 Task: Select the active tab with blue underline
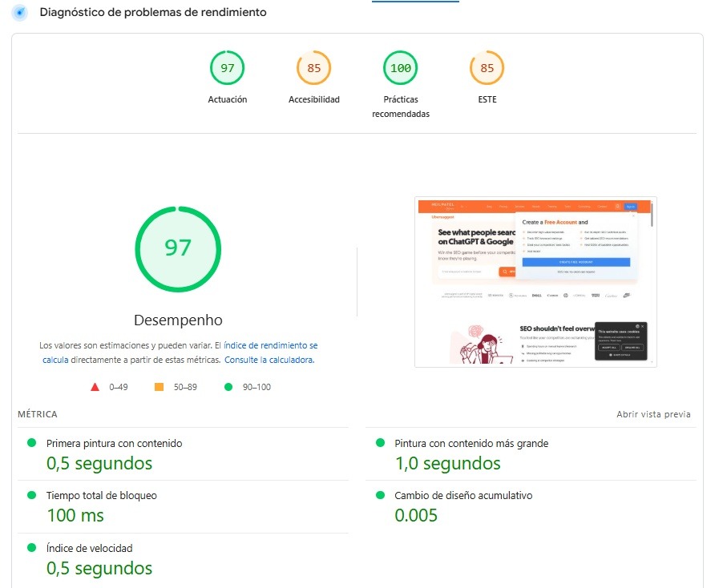click(x=415, y=4)
